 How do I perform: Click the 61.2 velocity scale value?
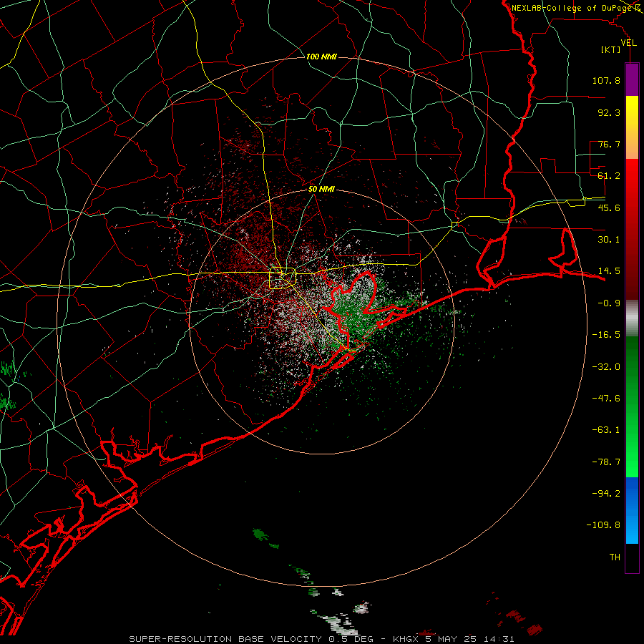tap(609, 176)
